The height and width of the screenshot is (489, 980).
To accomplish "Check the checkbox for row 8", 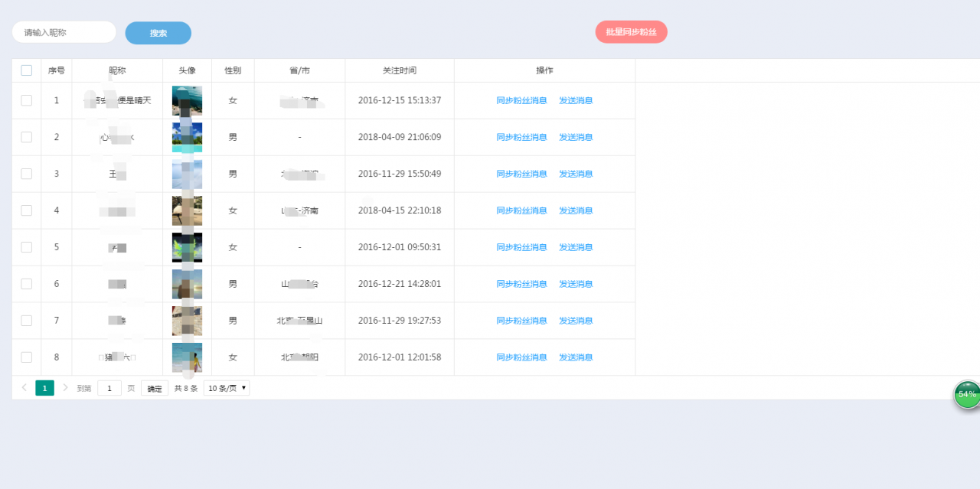I will pyautogui.click(x=26, y=357).
